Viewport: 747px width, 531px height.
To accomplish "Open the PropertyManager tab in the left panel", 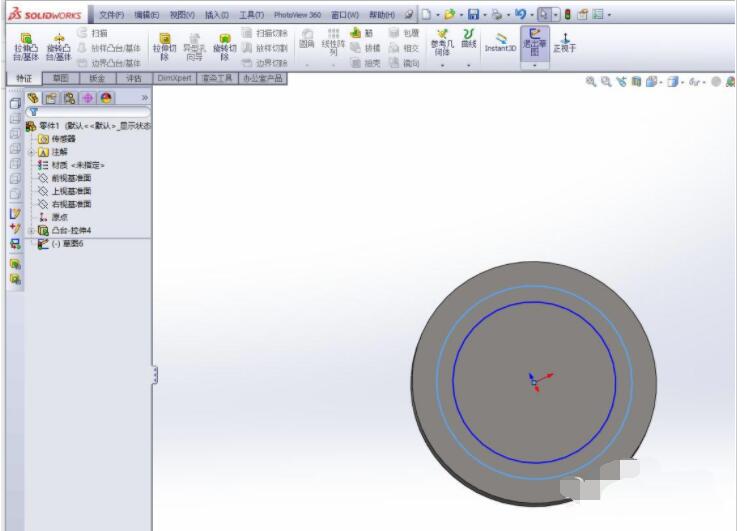I will [52, 98].
